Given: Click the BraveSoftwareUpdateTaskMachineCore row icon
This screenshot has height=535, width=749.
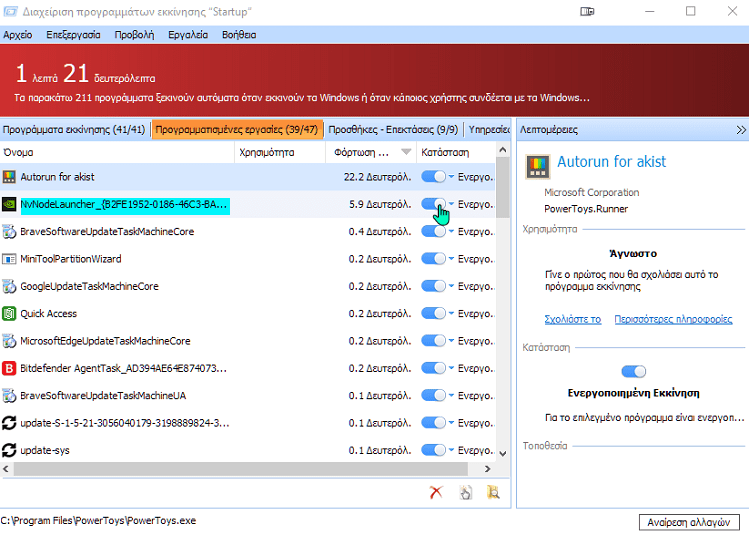Looking at the screenshot, I should click(x=9, y=232).
